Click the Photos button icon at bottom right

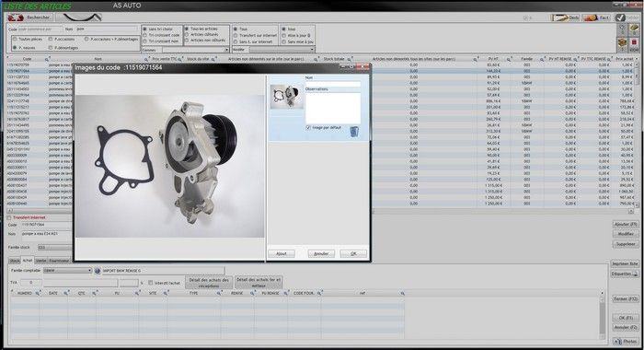617,342
